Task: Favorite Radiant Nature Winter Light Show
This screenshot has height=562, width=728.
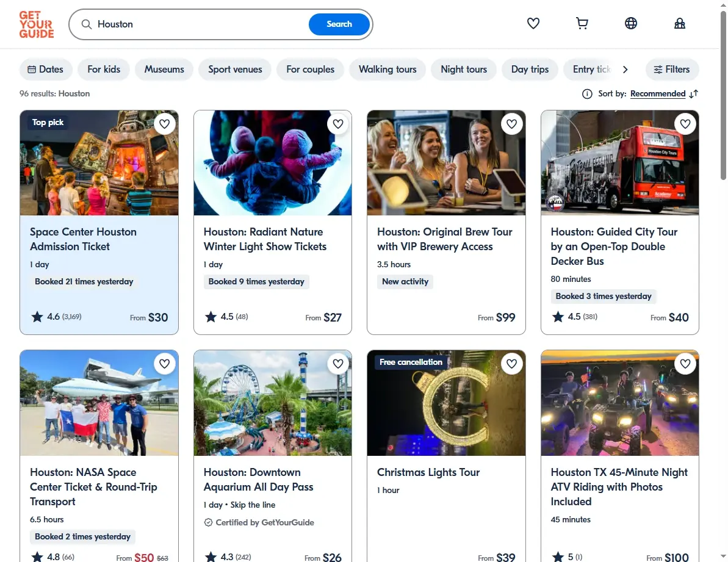Action: [x=338, y=124]
